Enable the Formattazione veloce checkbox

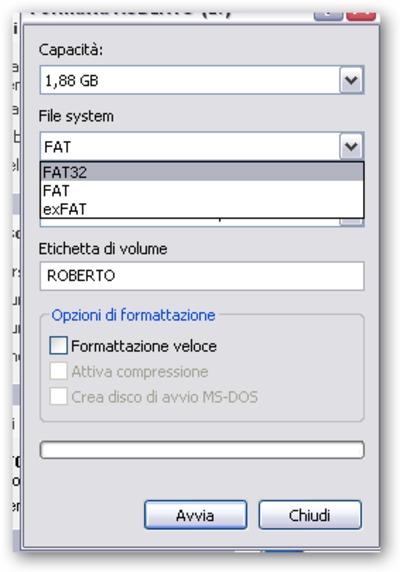coord(58,345)
